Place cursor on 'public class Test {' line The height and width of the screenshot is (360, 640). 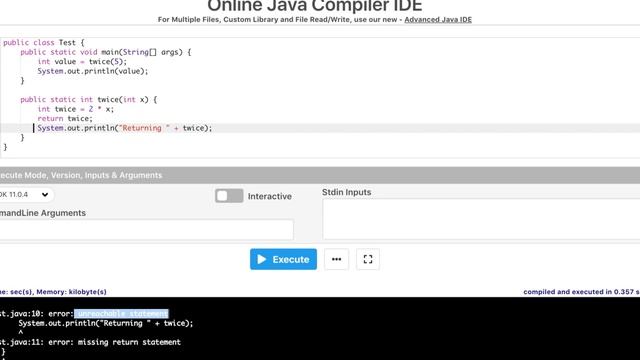point(44,42)
